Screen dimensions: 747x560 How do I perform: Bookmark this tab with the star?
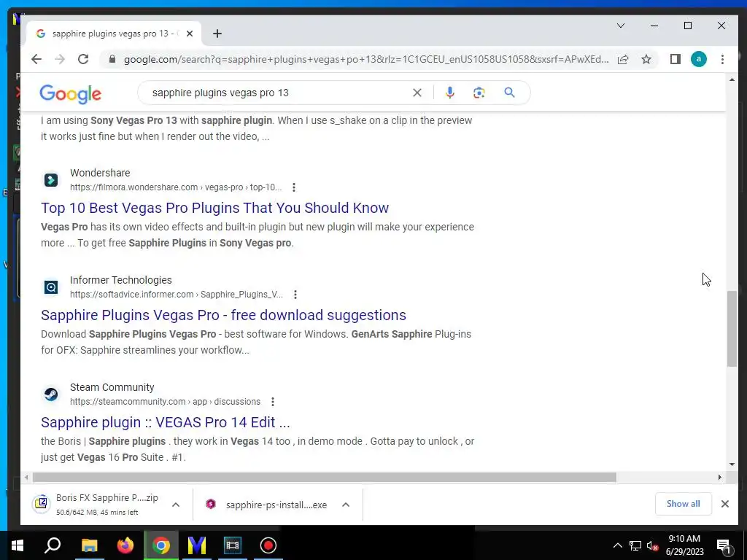click(x=646, y=59)
